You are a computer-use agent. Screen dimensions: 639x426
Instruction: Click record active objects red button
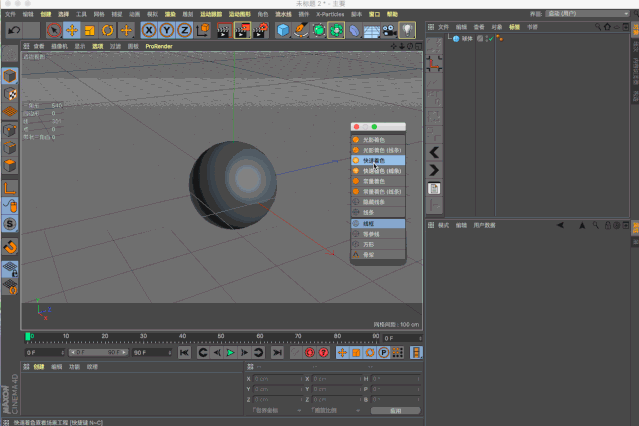310,353
